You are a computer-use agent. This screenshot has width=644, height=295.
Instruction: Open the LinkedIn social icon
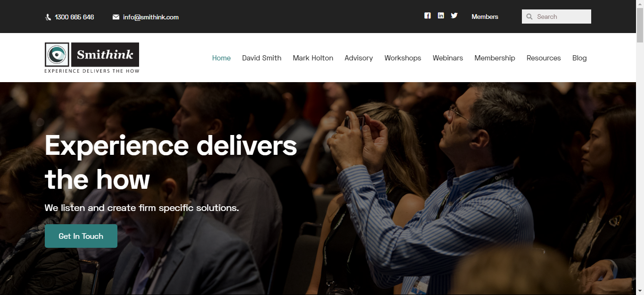441,16
